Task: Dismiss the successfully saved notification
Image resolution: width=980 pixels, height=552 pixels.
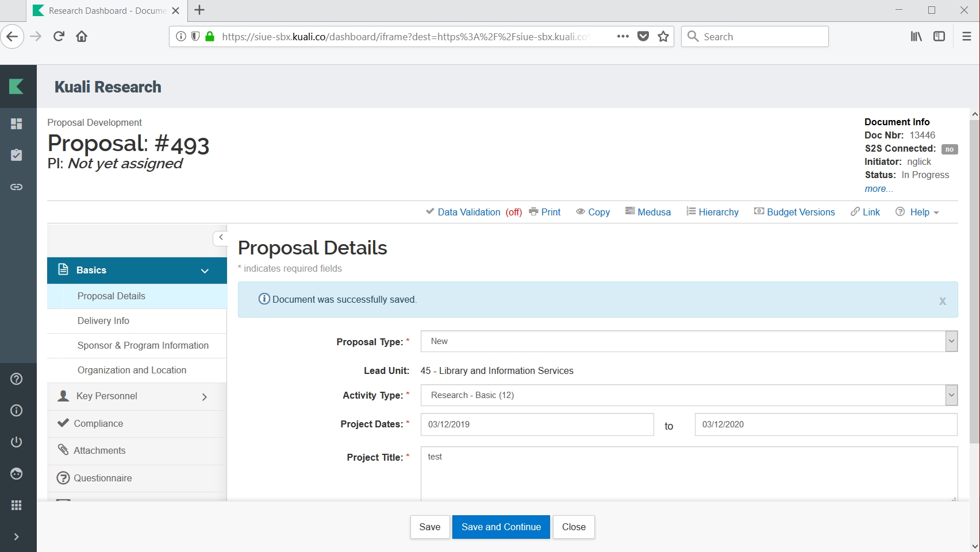Action: [x=942, y=301]
